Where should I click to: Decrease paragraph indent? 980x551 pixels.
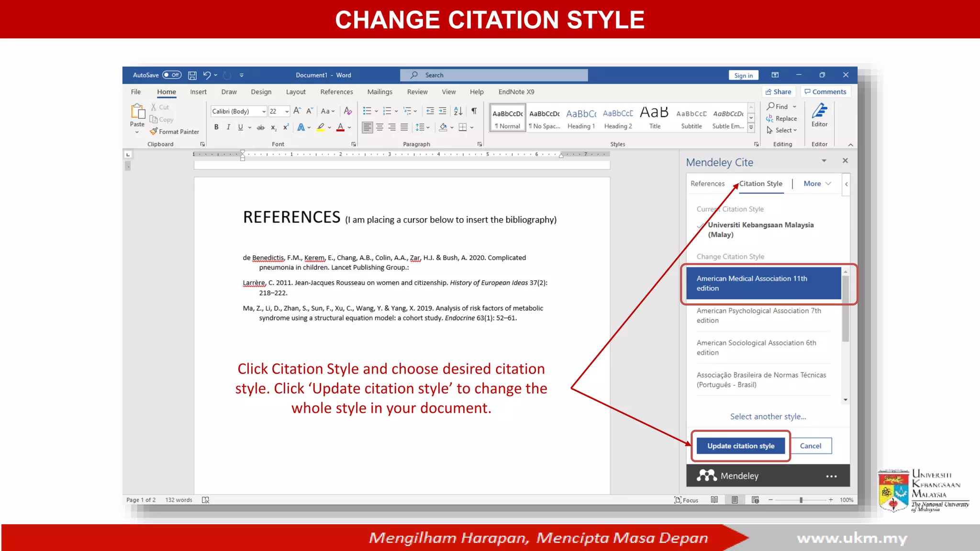(x=430, y=111)
